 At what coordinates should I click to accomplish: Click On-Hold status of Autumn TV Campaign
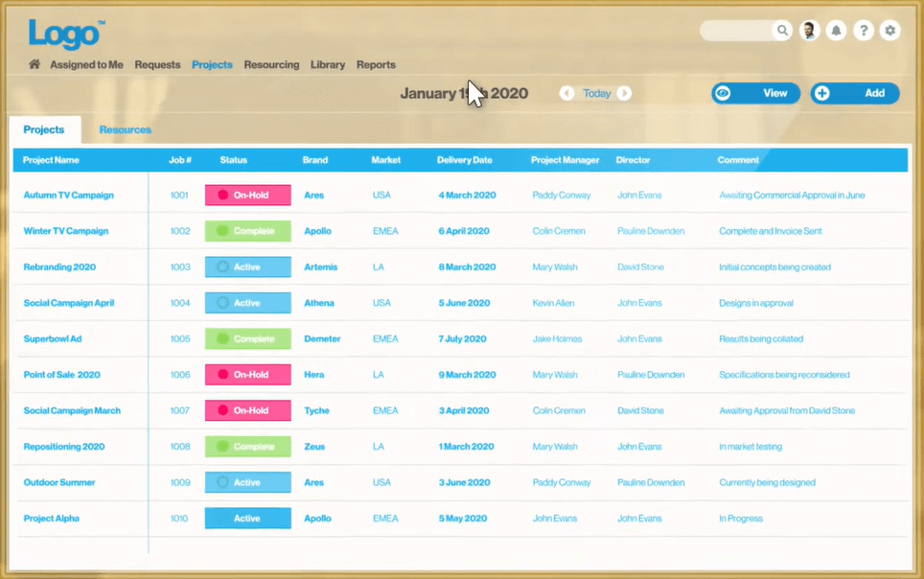247,196
